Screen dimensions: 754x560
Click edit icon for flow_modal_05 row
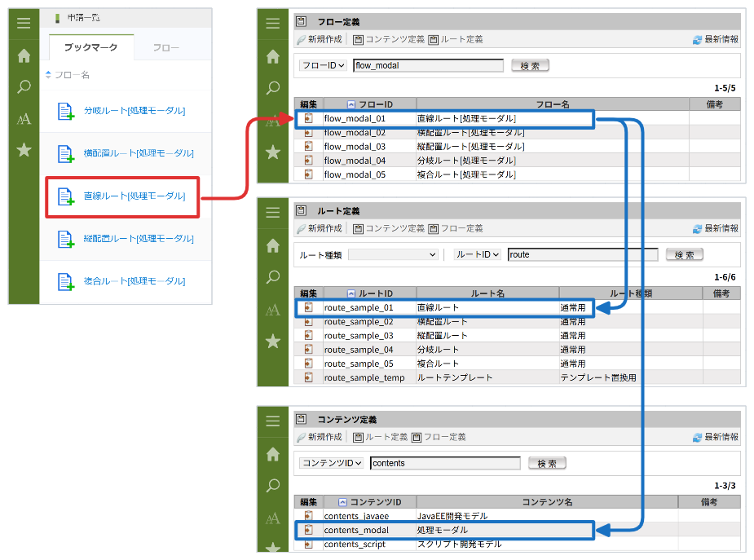pos(309,174)
